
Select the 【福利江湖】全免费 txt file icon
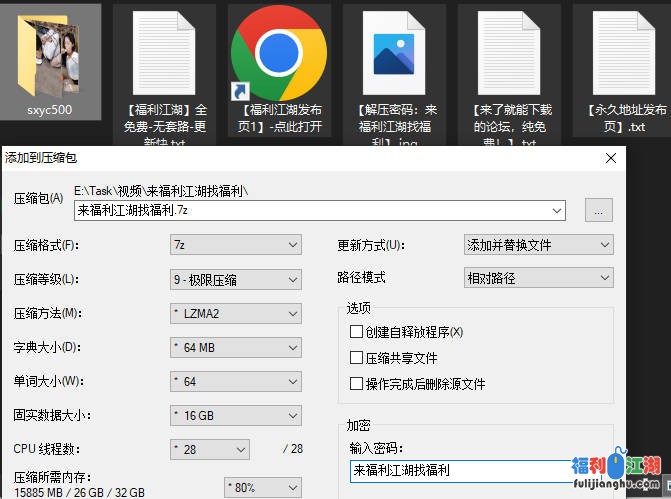click(164, 52)
